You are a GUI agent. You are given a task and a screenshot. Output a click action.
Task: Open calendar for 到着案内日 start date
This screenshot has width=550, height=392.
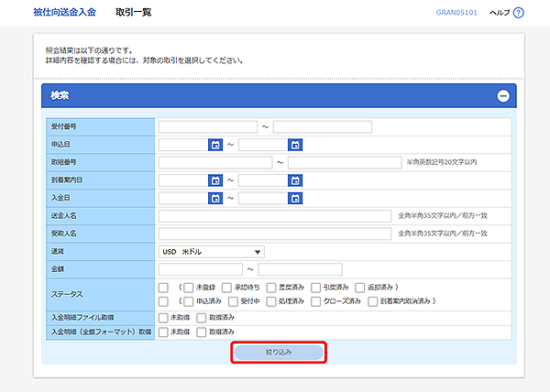[215, 180]
